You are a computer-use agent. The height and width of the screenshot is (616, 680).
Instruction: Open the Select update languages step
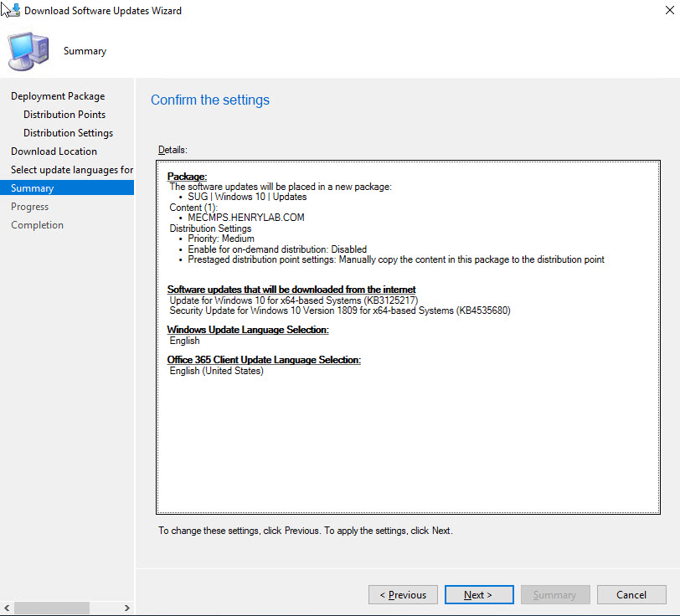71,170
